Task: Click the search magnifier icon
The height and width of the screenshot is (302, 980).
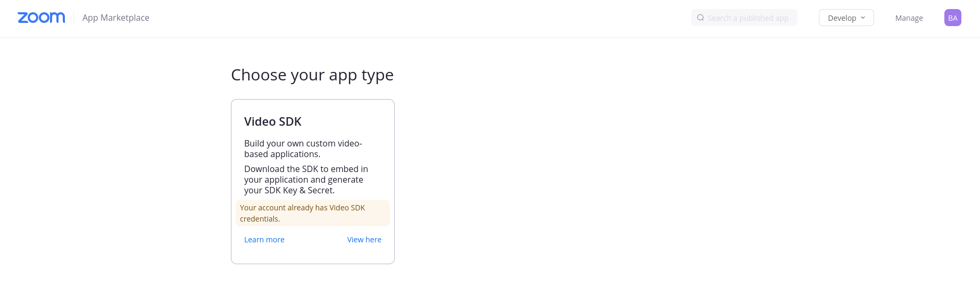Action: pos(701,18)
